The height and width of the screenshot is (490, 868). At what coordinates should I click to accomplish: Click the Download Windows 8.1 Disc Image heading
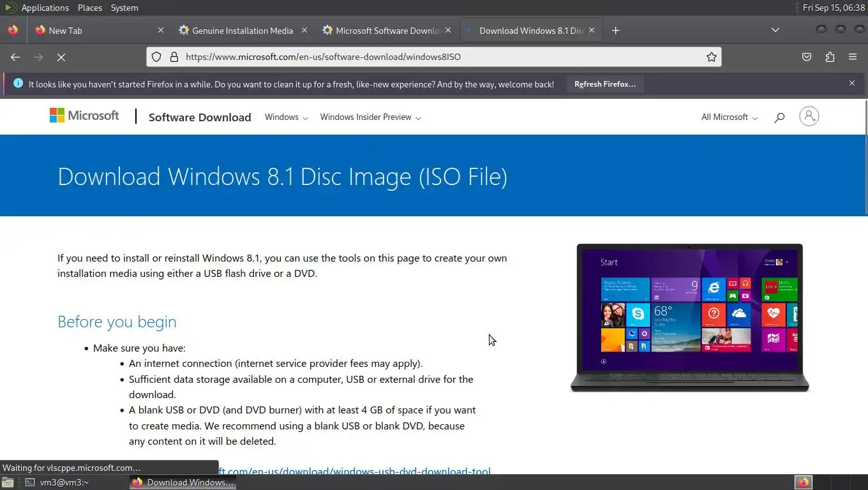coord(282,177)
